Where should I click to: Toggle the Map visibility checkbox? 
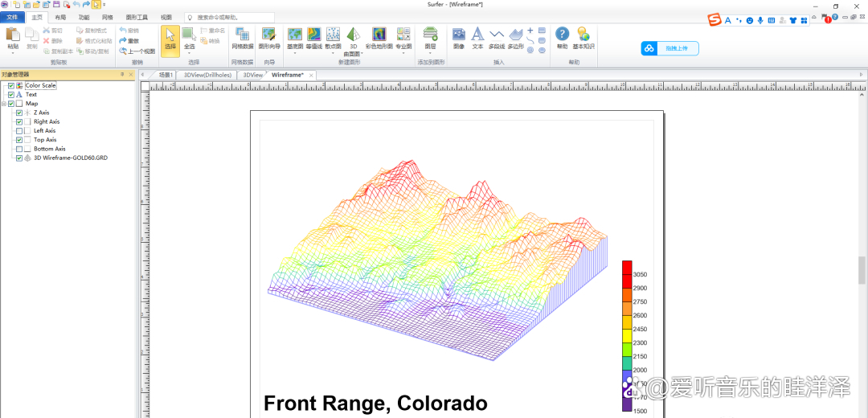click(11, 104)
